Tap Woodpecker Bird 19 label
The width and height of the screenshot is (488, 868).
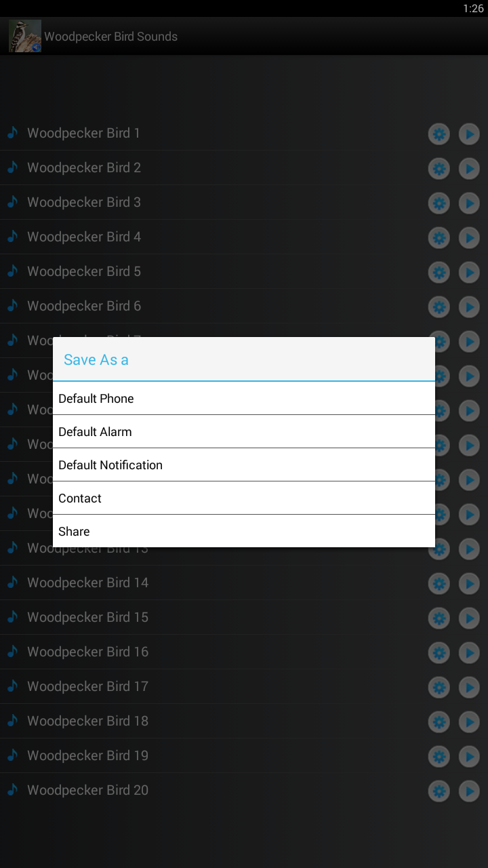click(88, 755)
